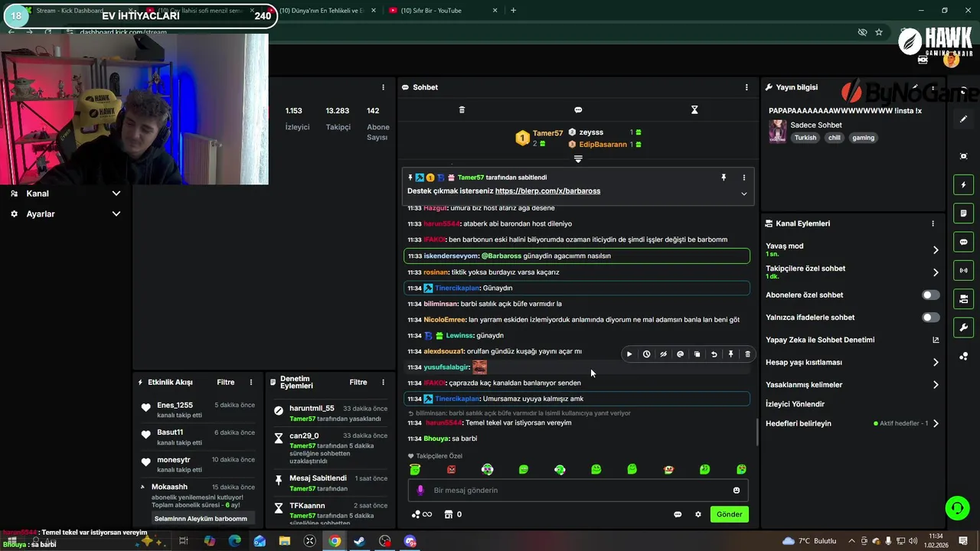This screenshot has width=980, height=551.
Task: Click the play icon in message action bar
Action: click(629, 354)
